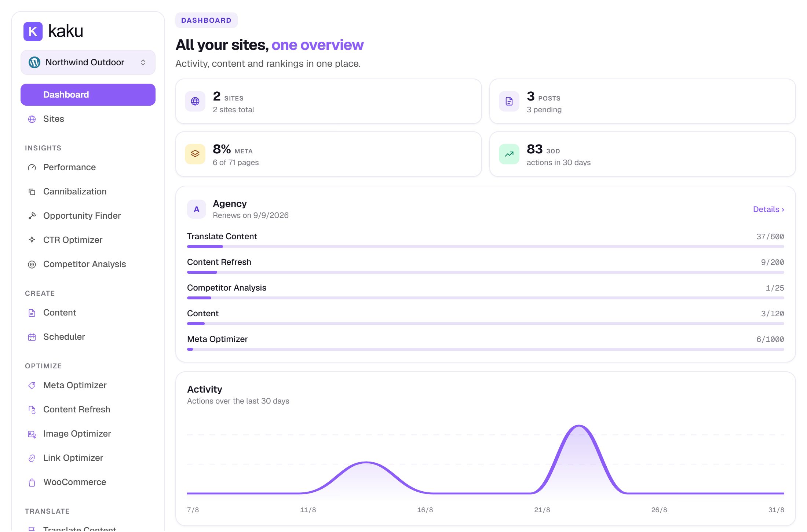Click the gauge icon beside Performance

32,168
